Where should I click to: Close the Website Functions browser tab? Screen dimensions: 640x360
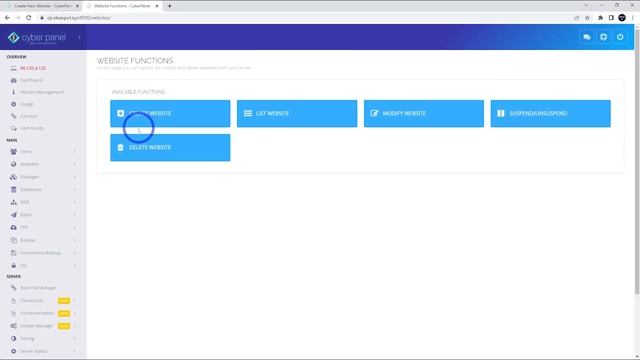(x=157, y=6)
